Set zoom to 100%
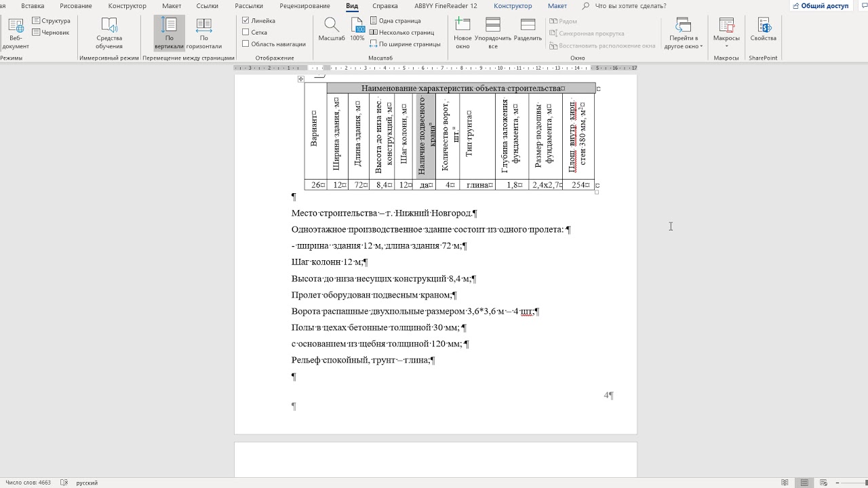868x488 pixels. coord(357,31)
